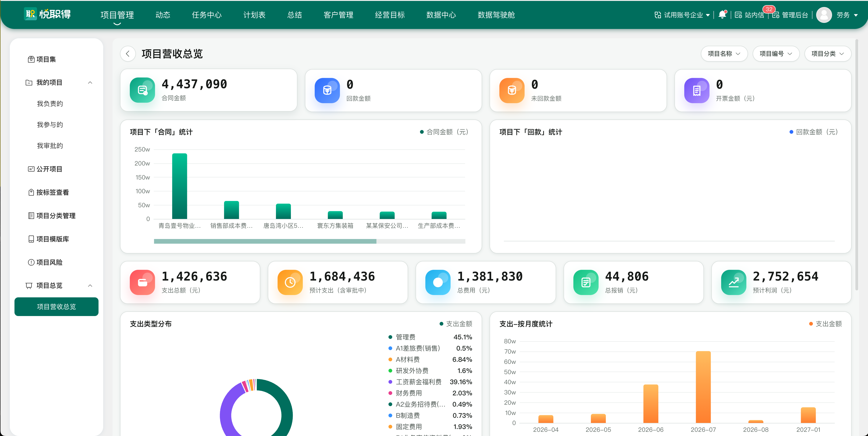Image resolution: width=868 pixels, height=436 pixels.
Task: Click the 青岛壹号物业 bar in contract chart
Action: coord(179,186)
